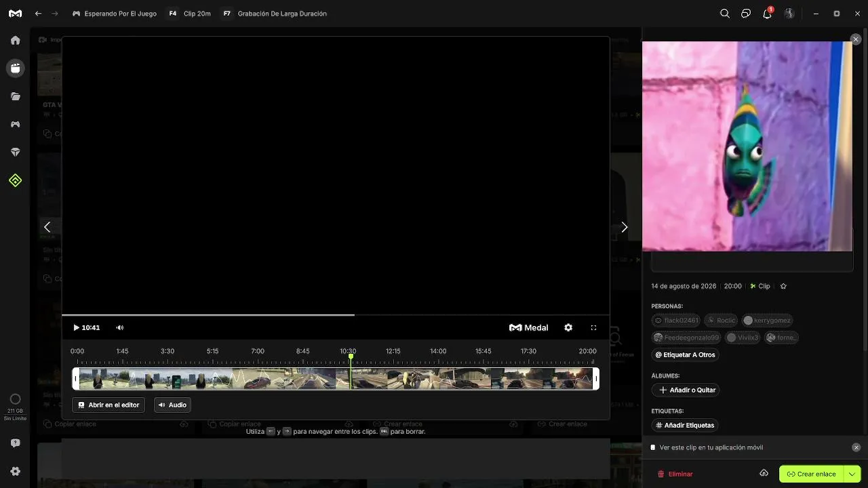Open the clips library icon in the sidebar

15,68
